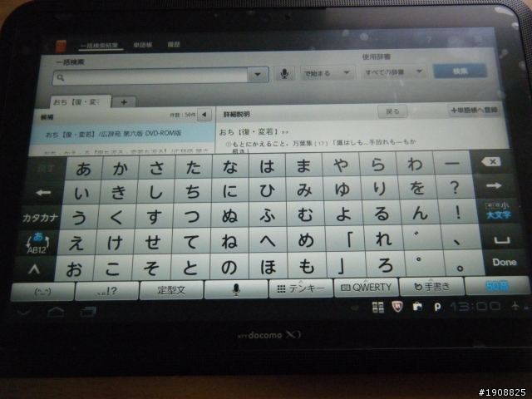Switch to 一括検索結果 tab

[x=100, y=45]
